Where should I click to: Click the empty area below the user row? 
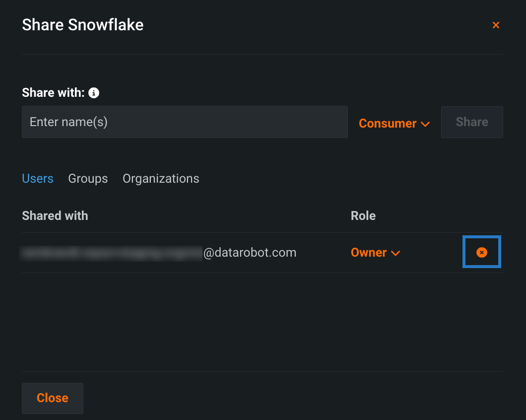click(x=262, y=322)
